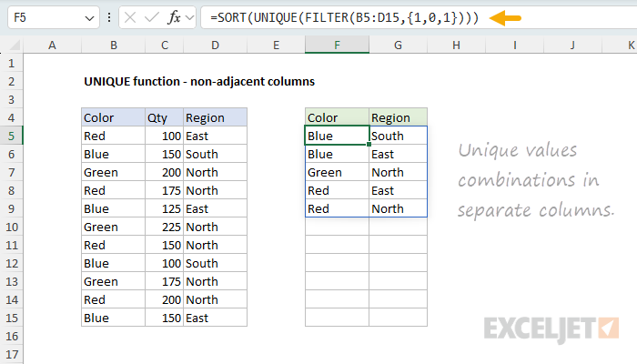This screenshot has height=364, width=637.
Task: Select column I header
Action: [515, 45]
